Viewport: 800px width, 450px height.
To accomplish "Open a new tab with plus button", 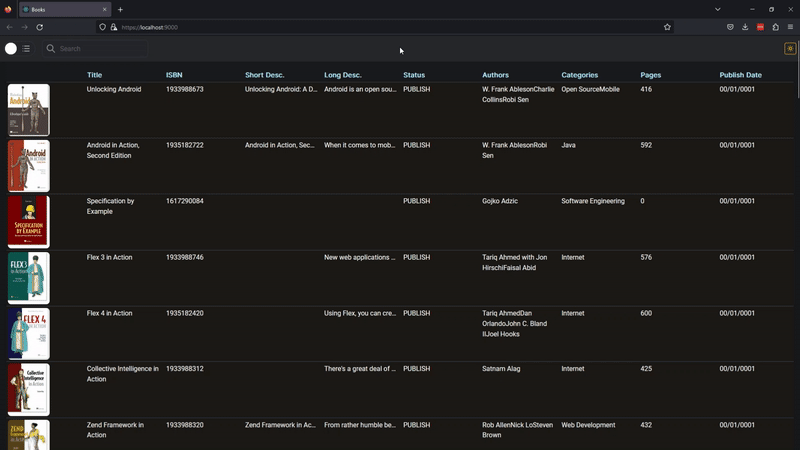I will pyautogui.click(x=120, y=9).
